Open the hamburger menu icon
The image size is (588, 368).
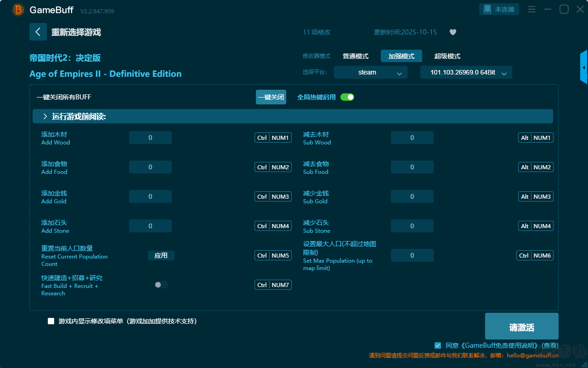click(x=531, y=9)
